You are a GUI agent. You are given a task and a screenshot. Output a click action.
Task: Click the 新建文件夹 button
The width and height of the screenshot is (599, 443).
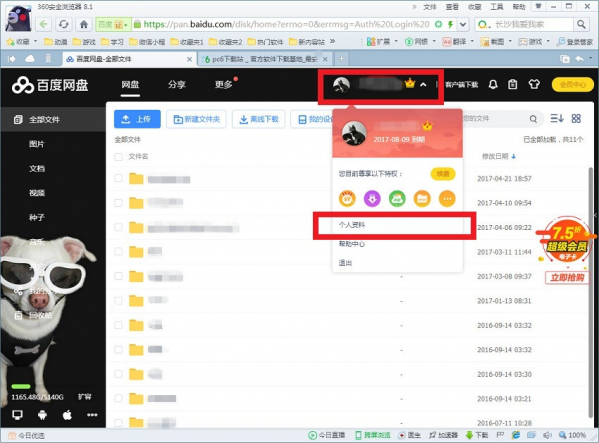click(x=196, y=119)
